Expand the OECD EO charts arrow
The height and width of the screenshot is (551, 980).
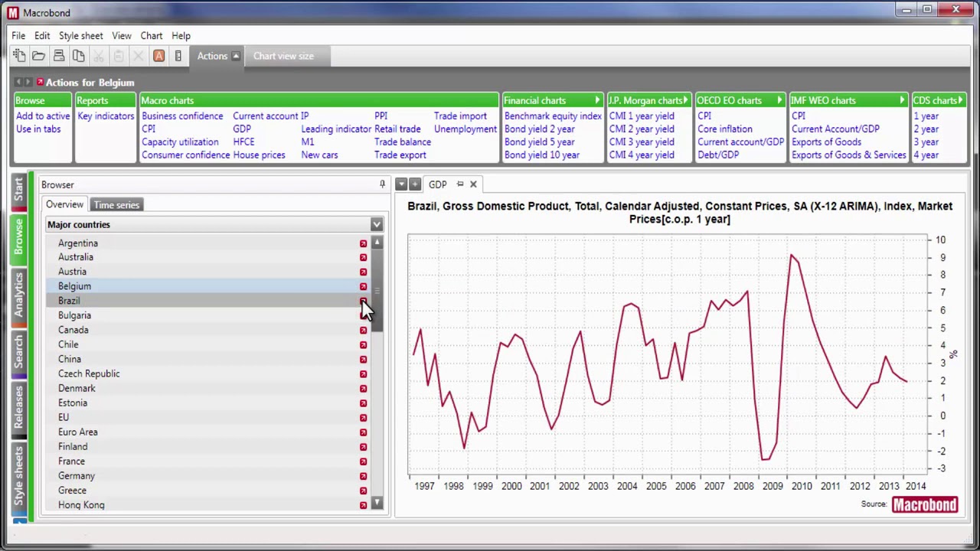pyautogui.click(x=779, y=100)
